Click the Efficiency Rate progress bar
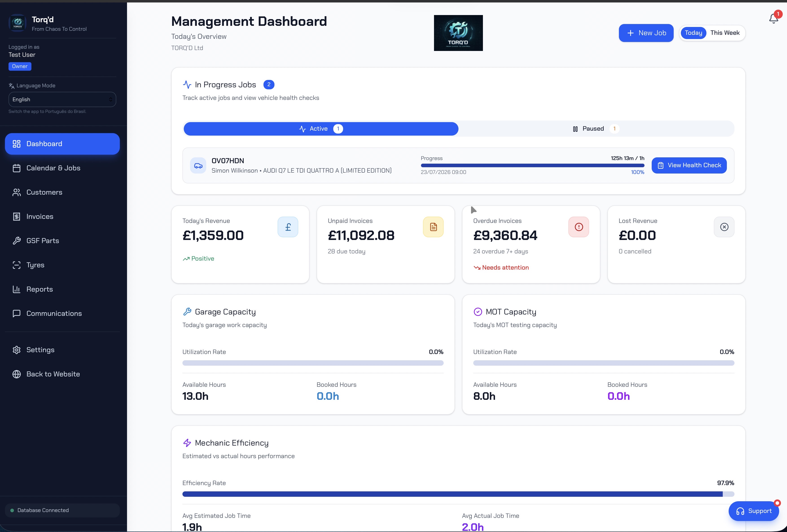Viewport: 787px width, 532px height. [458, 494]
